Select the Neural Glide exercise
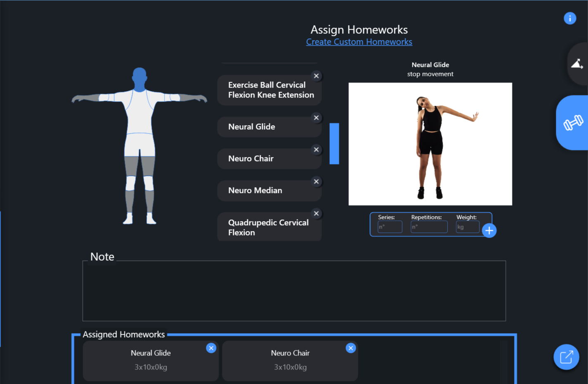Image resolution: width=588 pixels, height=384 pixels. (269, 127)
